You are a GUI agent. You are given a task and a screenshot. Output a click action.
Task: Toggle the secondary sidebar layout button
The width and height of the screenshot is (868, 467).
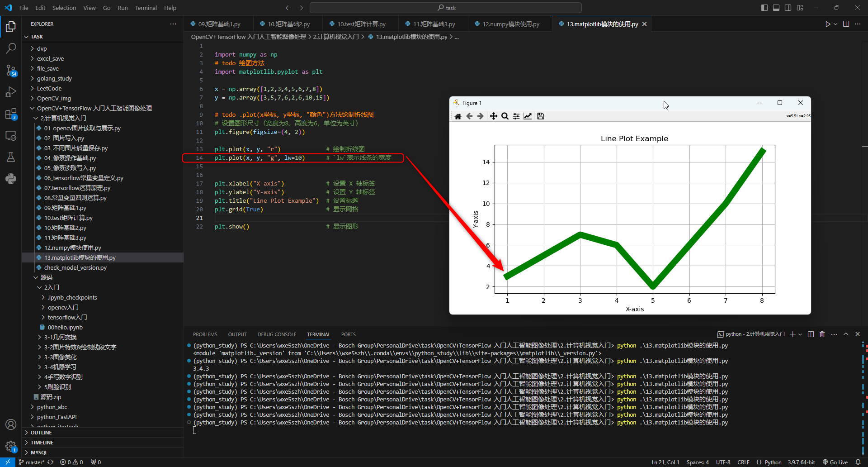788,8
